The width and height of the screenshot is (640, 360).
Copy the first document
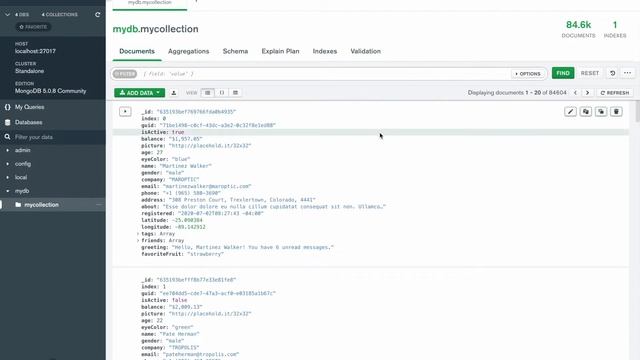coord(586,111)
